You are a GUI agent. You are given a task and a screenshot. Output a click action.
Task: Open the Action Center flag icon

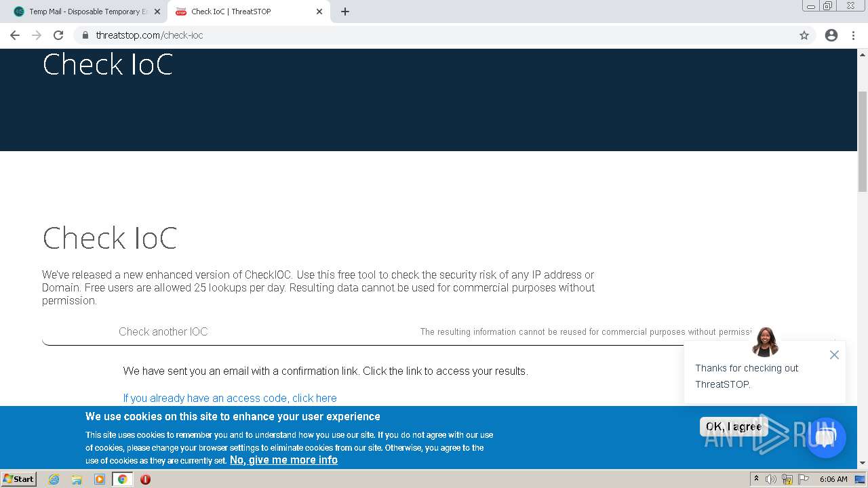click(804, 479)
